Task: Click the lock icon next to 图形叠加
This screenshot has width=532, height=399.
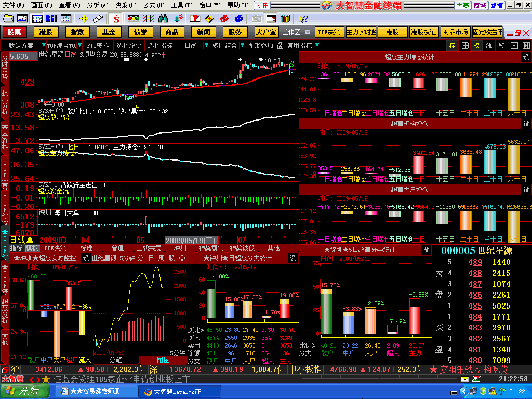Action: (280, 45)
